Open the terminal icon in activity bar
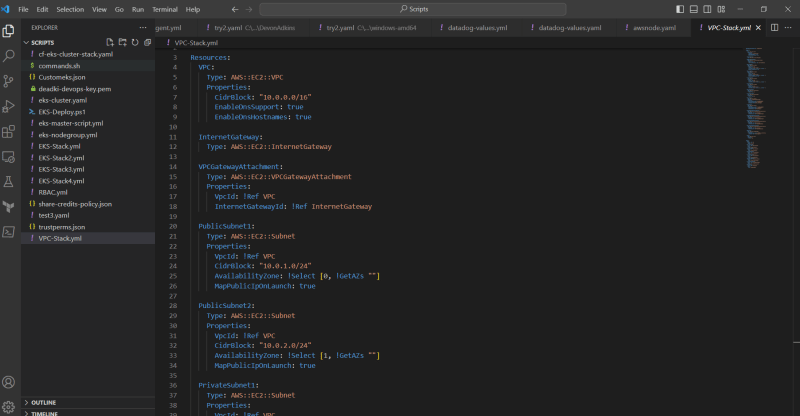Viewport: 800px width, 416px height. [x=9, y=232]
